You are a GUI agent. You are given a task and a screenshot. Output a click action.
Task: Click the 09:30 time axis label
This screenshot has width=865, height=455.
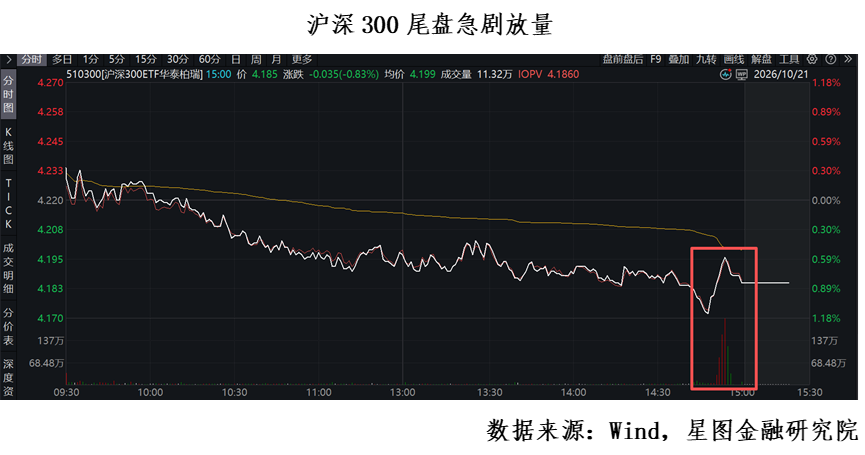coord(66,393)
